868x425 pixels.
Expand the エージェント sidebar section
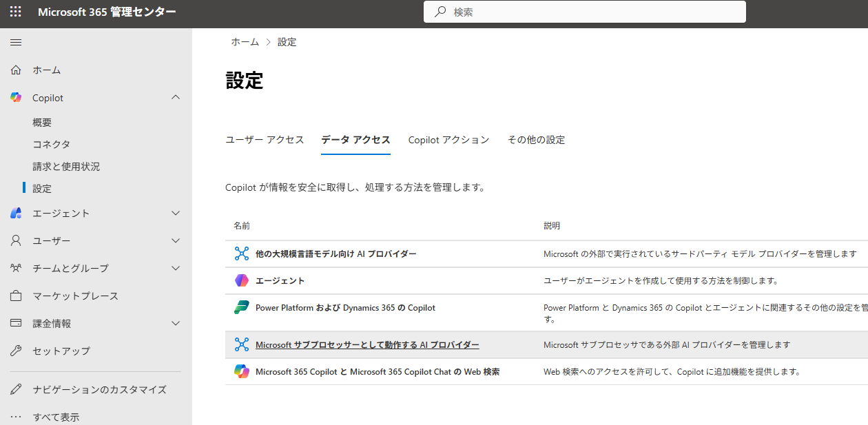(176, 214)
